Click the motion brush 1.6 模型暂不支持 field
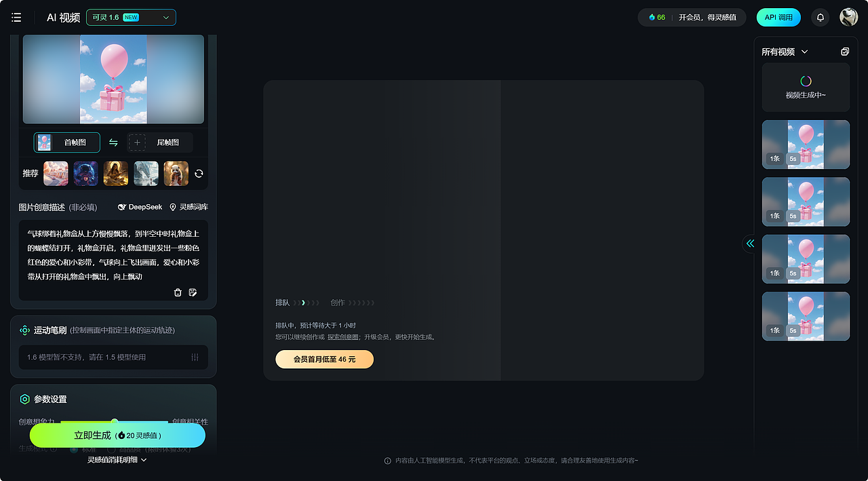Image resolution: width=868 pixels, height=481 pixels. (x=113, y=358)
